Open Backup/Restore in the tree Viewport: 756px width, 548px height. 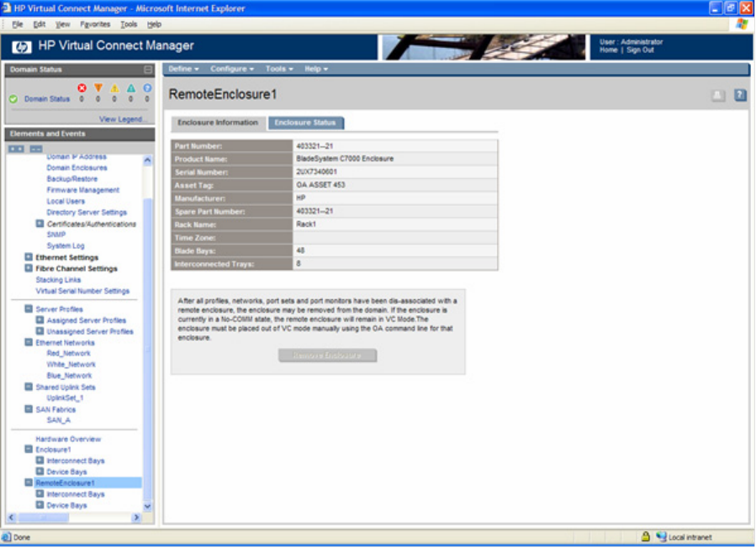71,179
